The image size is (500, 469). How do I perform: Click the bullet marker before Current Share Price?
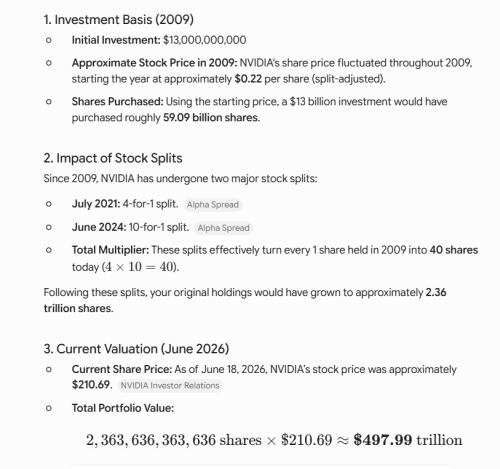click(49, 369)
